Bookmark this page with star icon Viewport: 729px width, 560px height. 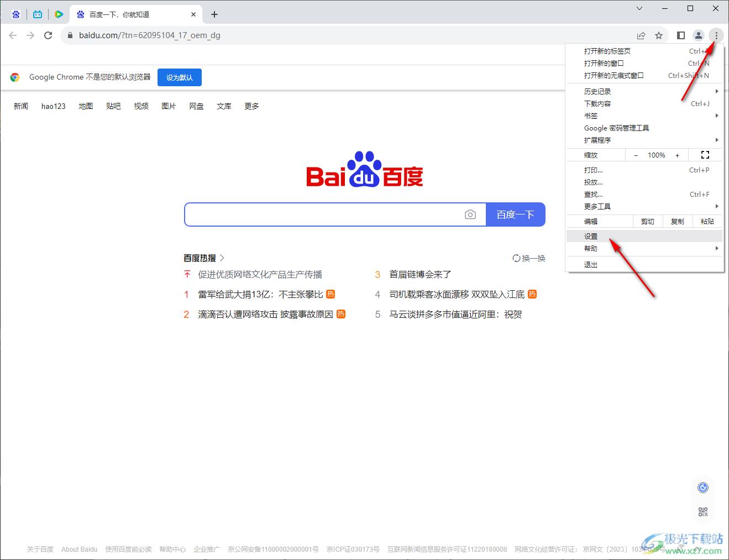point(659,35)
